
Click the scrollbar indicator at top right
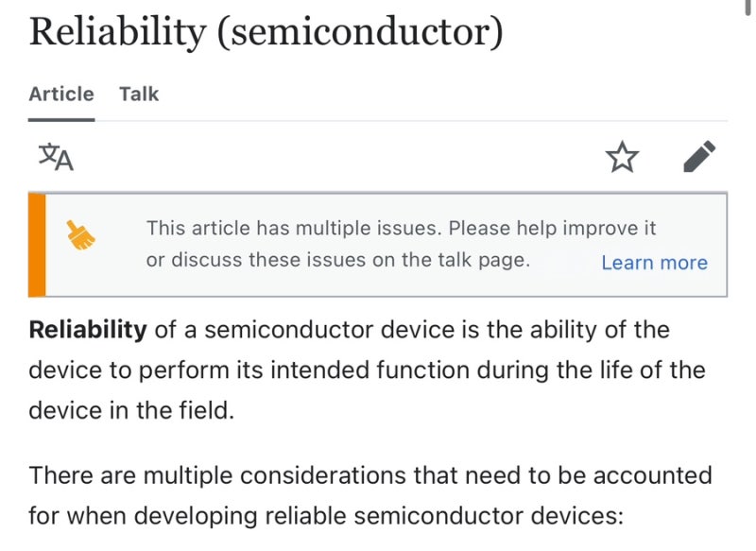[x=748, y=6]
